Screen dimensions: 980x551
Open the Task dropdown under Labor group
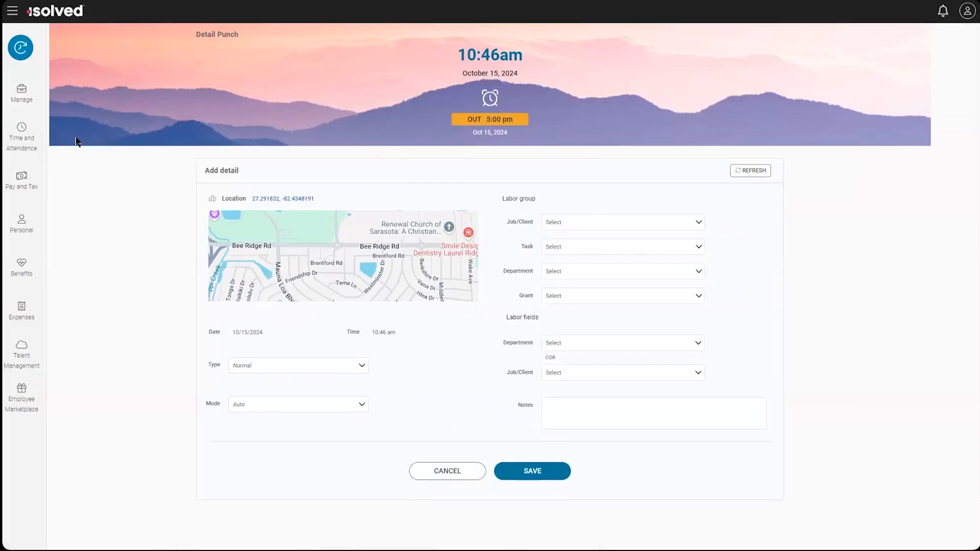click(623, 246)
